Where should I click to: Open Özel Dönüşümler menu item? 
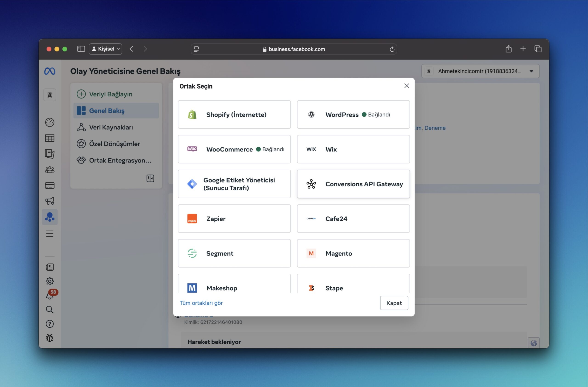pyautogui.click(x=114, y=144)
